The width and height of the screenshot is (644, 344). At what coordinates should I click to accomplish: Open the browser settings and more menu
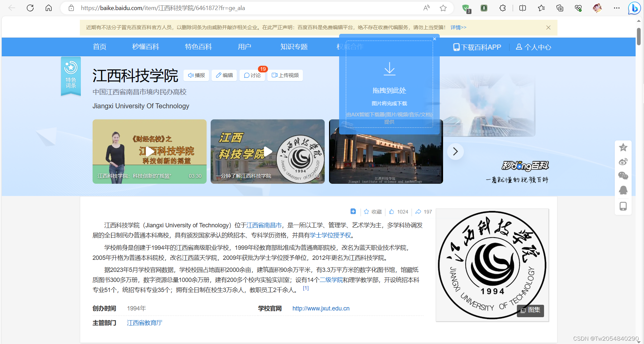click(x=616, y=8)
